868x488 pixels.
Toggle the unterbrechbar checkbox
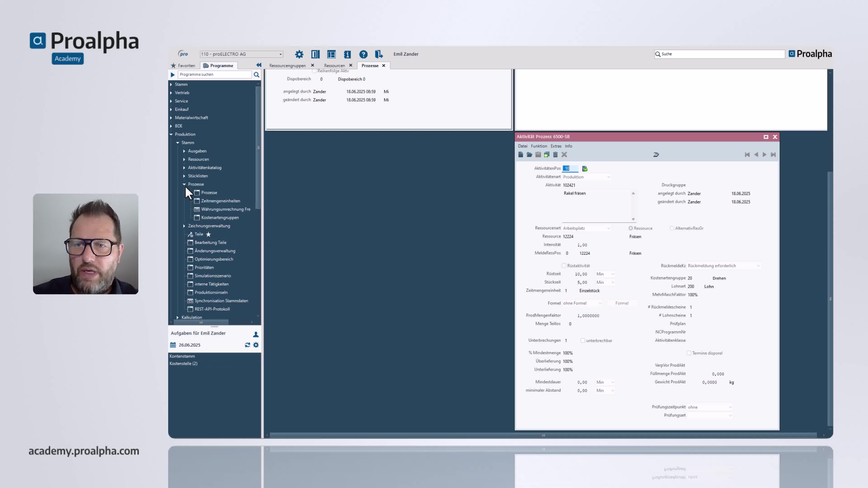pyautogui.click(x=583, y=340)
